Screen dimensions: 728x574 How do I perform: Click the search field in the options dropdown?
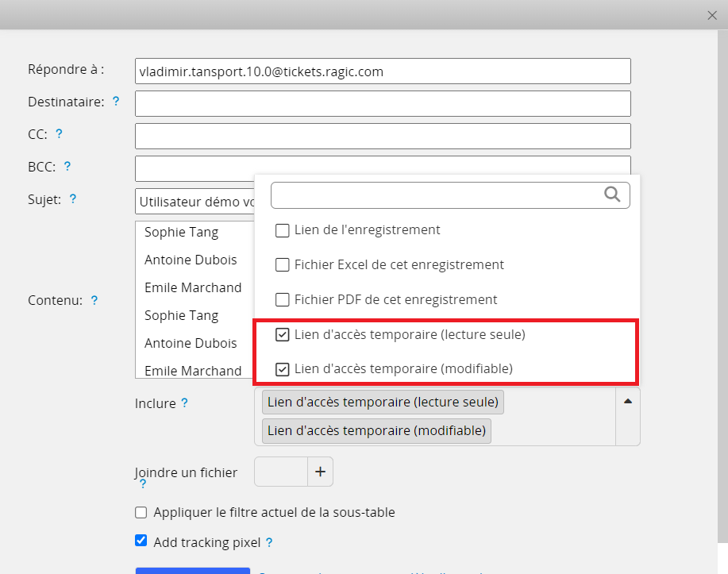437,195
